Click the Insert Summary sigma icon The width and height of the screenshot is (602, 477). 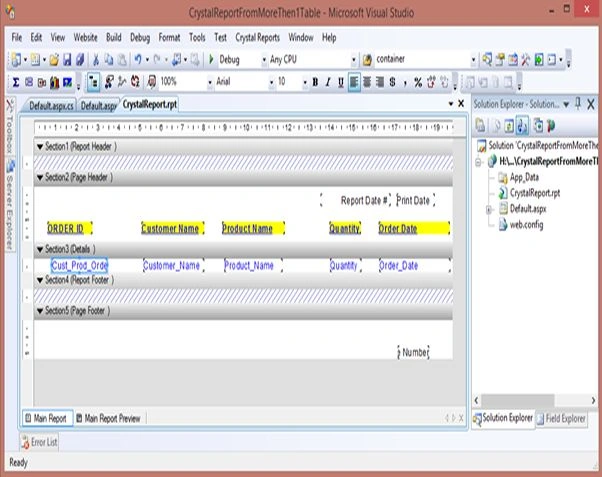16,82
